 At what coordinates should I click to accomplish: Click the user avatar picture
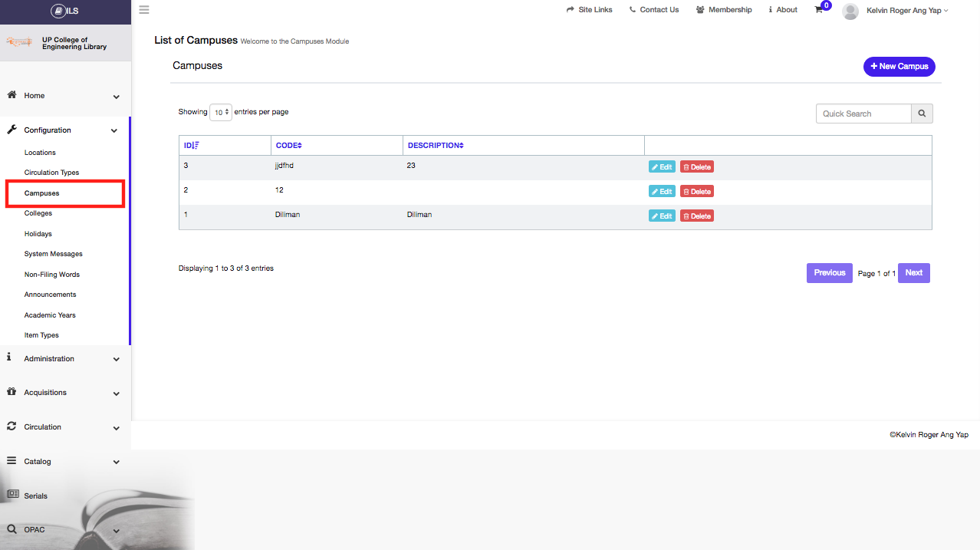[x=850, y=11]
